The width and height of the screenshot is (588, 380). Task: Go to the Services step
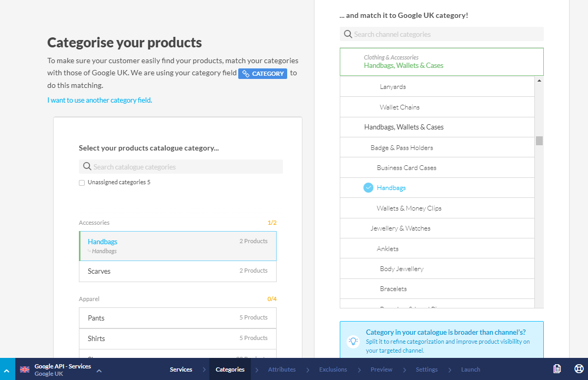coord(181,369)
